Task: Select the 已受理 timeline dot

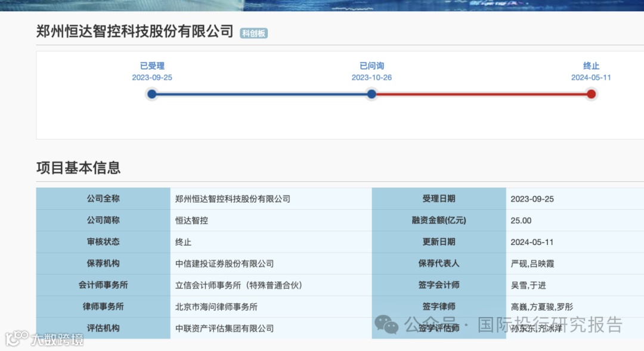Action: (x=152, y=94)
